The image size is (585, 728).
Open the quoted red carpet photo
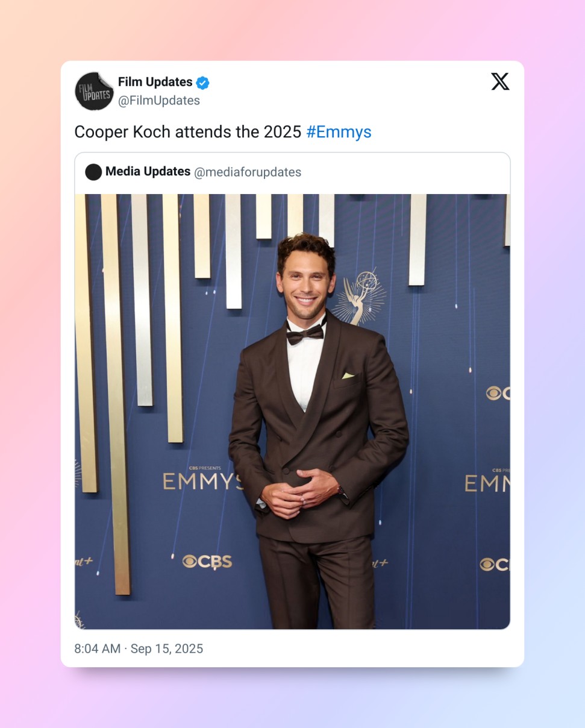tap(292, 412)
